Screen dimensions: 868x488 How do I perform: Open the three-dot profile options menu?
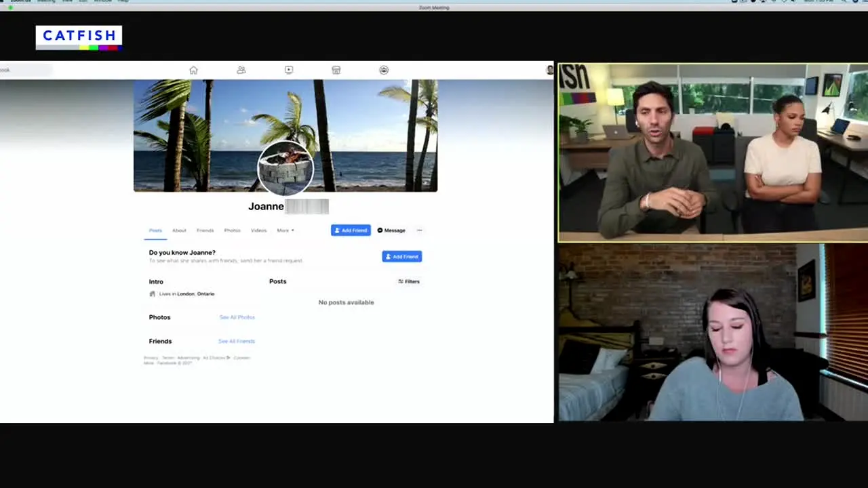pyautogui.click(x=419, y=230)
